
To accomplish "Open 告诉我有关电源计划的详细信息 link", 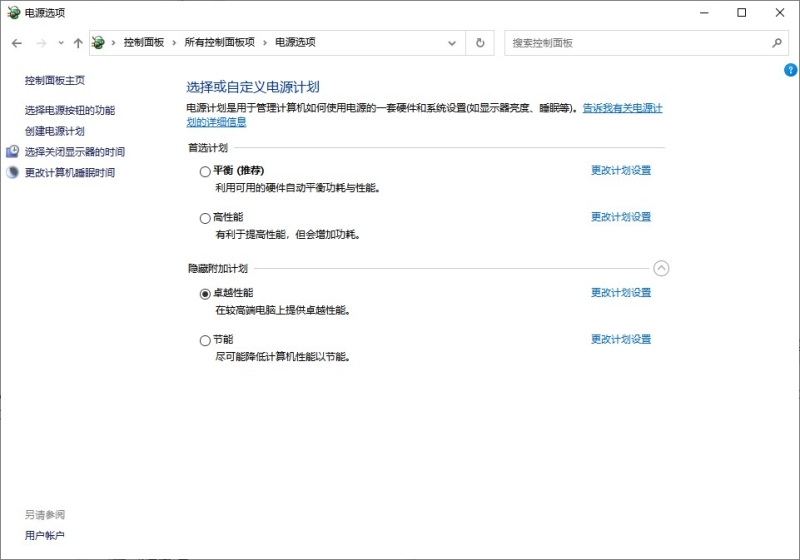I will click(622, 108).
